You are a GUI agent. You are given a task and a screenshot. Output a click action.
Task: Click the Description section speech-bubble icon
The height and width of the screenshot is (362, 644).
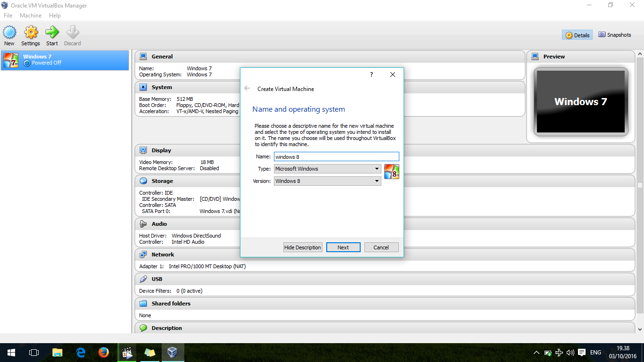pos(143,328)
